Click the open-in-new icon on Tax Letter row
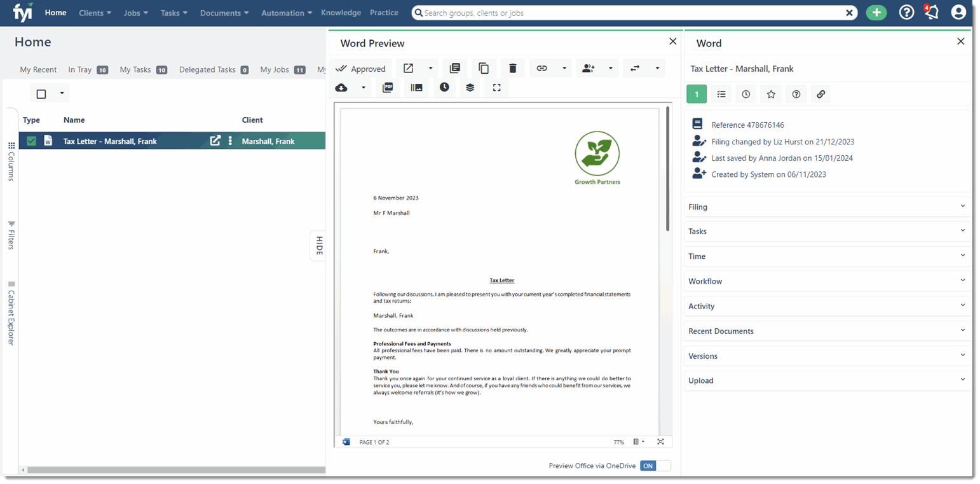Screen dimensions: 980x484 click(x=215, y=141)
